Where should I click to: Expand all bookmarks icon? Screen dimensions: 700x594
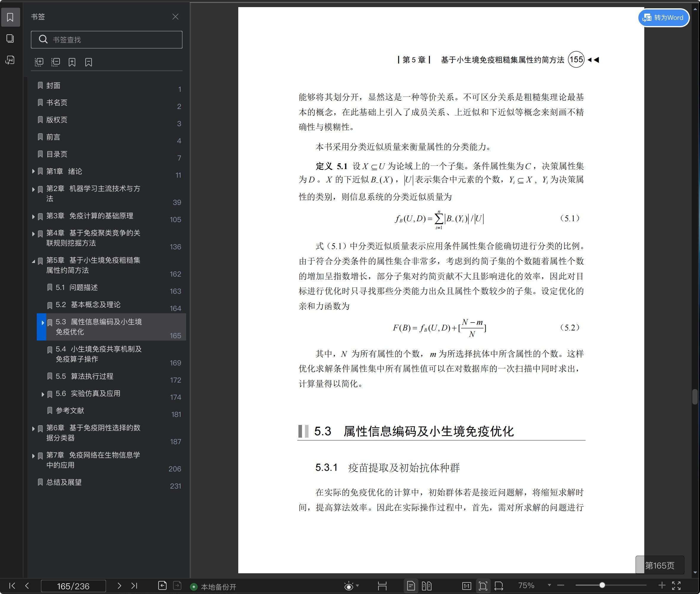pos(39,62)
